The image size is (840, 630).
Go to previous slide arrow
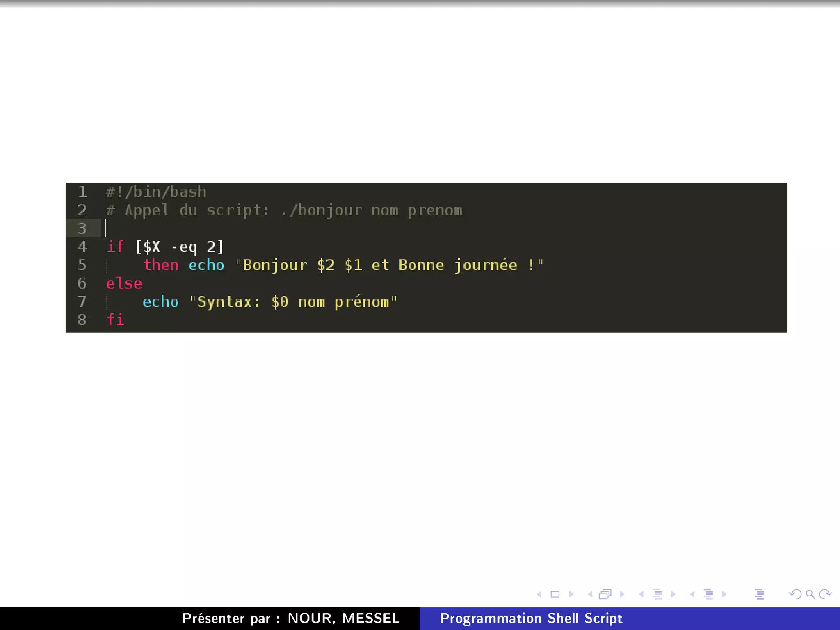(539, 594)
